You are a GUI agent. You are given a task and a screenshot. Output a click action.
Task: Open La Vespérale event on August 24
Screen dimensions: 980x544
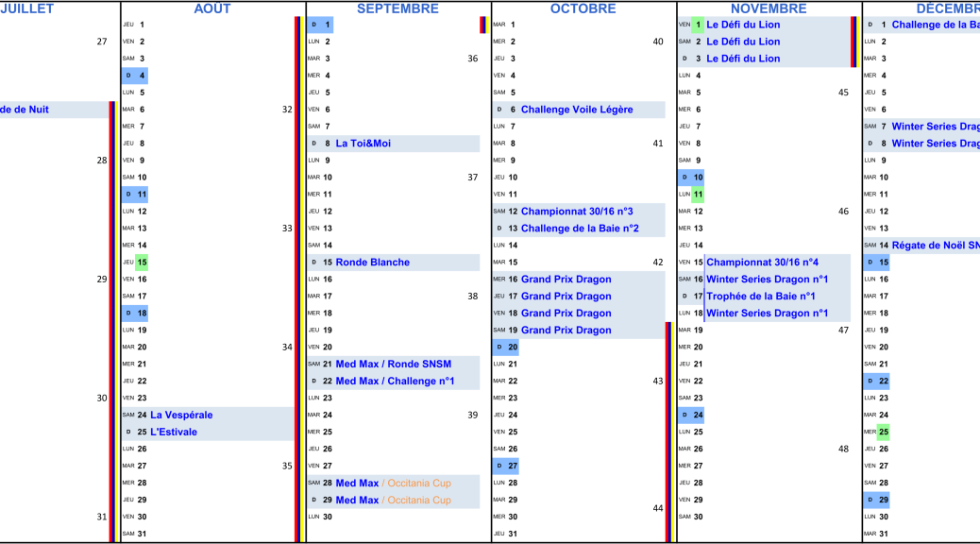tap(181, 416)
